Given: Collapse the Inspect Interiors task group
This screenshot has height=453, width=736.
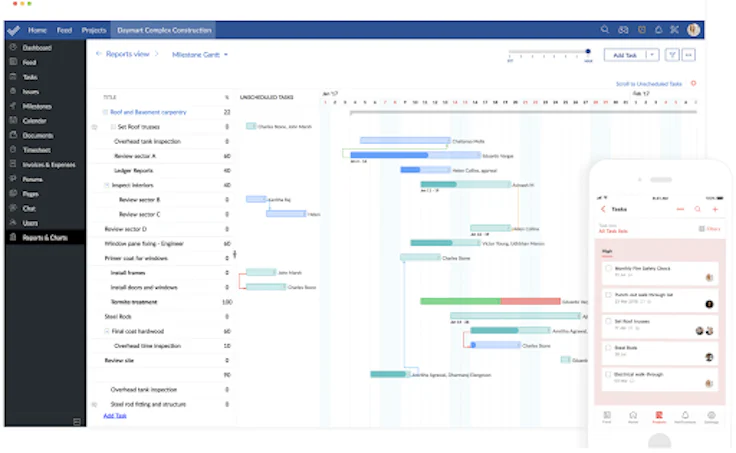Looking at the screenshot, I should (107, 185).
